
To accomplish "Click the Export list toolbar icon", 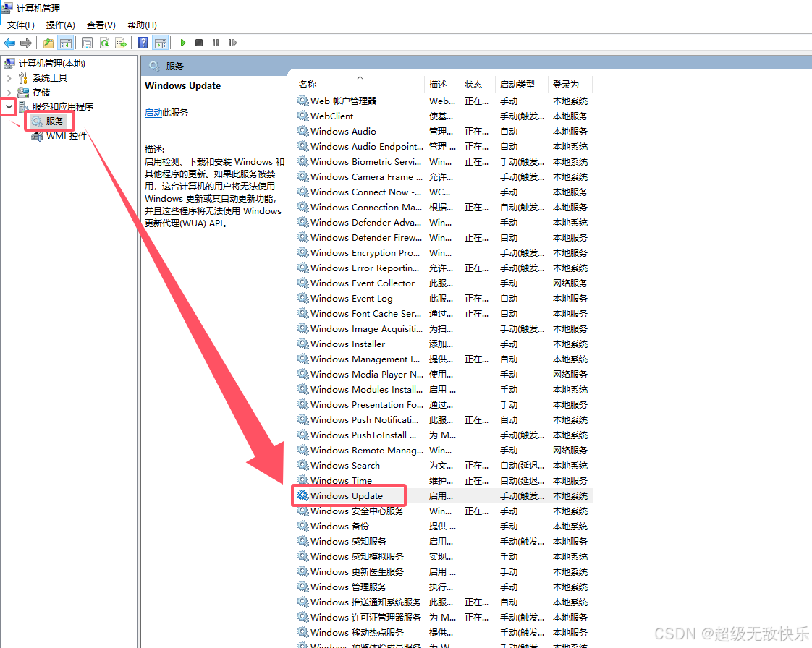I will point(121,43).
